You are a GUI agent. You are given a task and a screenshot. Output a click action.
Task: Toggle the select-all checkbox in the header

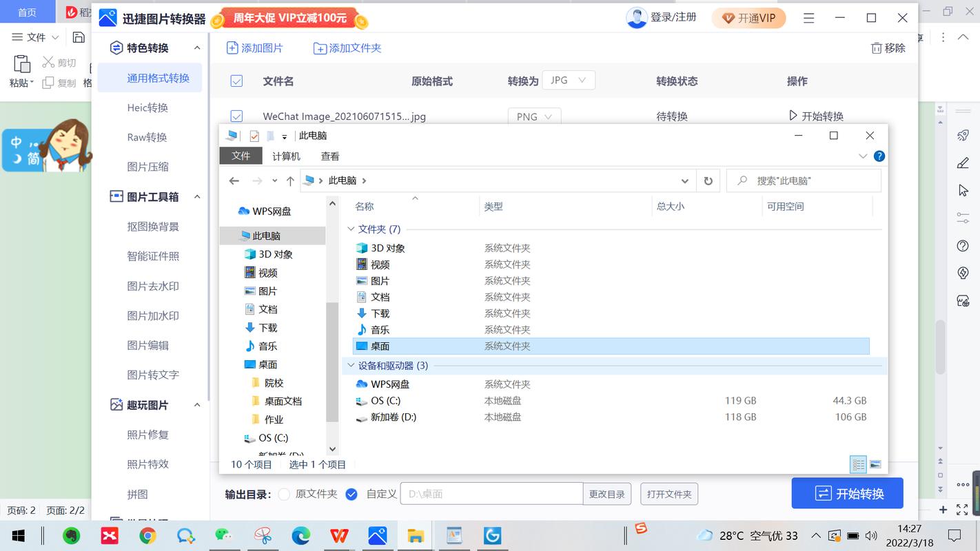236,81
